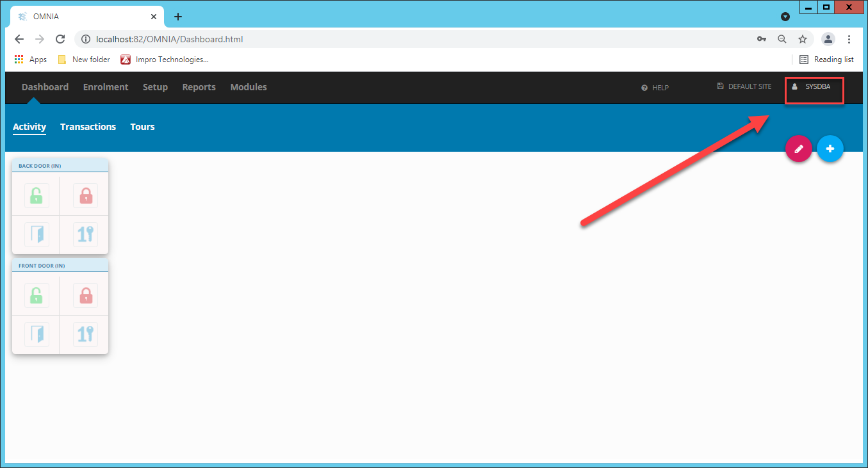Viewport: 868px width, 468px height.
Task: Click the password key icon in address bar
Action: pyautogui.click(x=762, y=39)
